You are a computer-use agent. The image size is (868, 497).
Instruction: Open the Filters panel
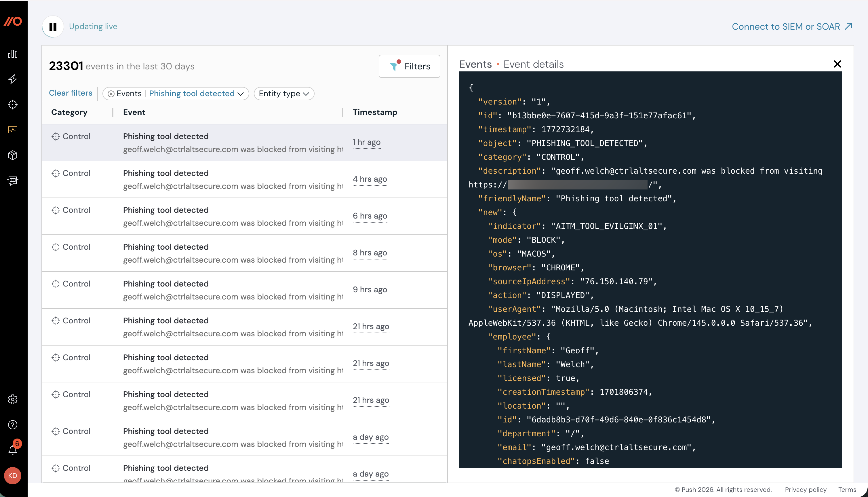(409, 66)
